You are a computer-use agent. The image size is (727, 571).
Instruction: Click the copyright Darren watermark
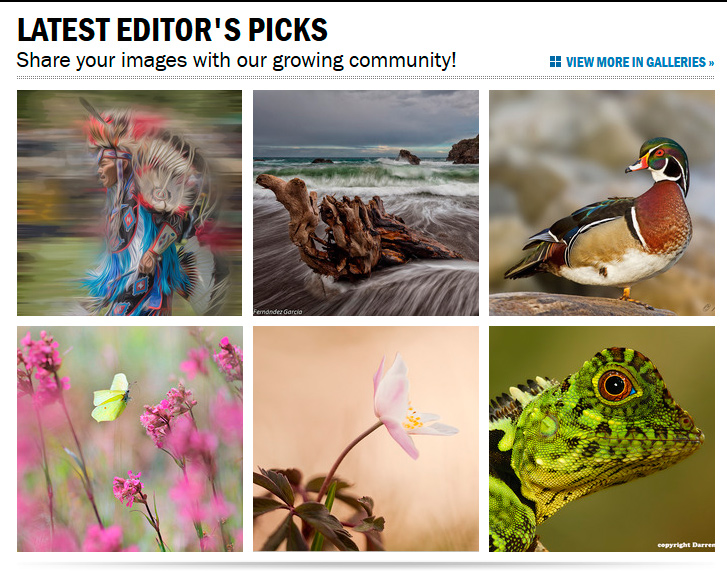pos(686,545)
